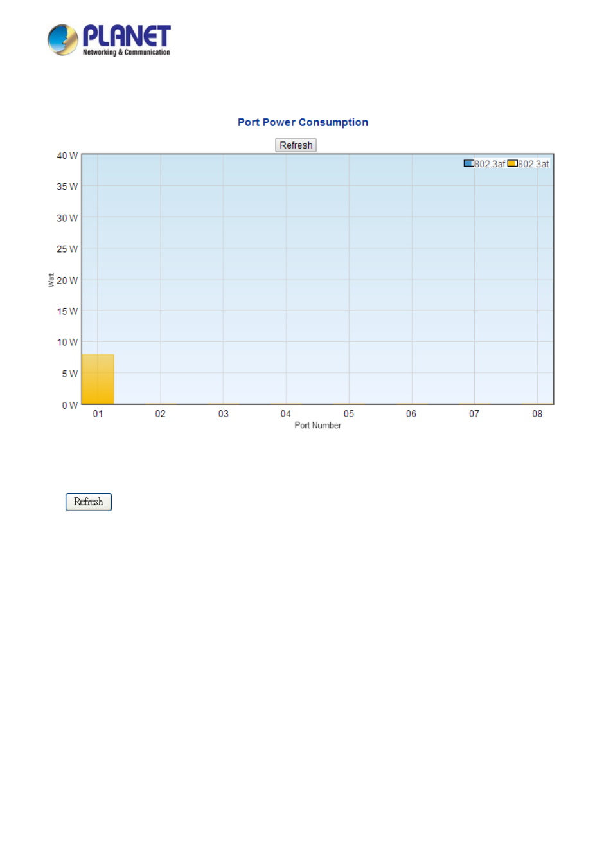
Task: Click port label 01 on the x-axis
Action: click(98, 414)
